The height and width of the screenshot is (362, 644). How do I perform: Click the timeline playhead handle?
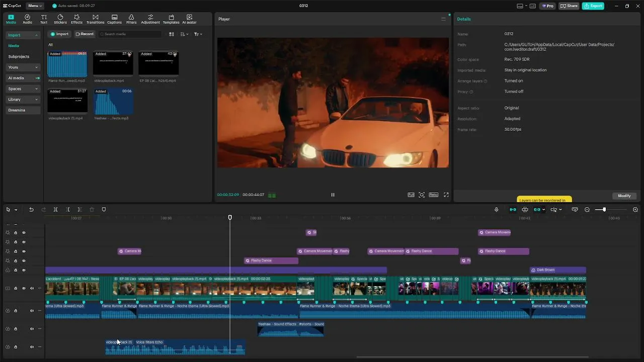[x=230, y=217]
